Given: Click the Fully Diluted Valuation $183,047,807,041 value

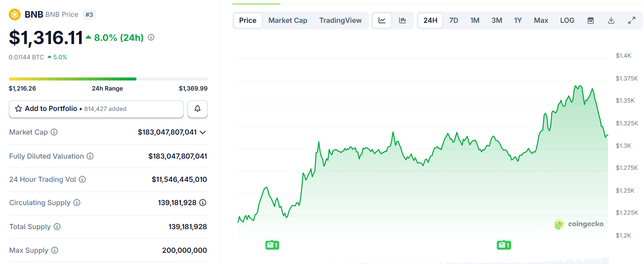Looking at the screenshot, I should (178, 156).
